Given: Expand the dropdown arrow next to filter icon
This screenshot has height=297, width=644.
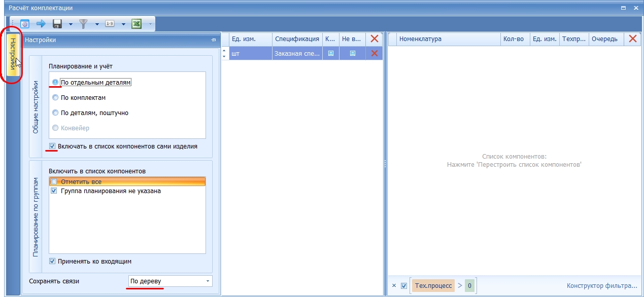Looking at the screenshot, I should tap(97, 24).
